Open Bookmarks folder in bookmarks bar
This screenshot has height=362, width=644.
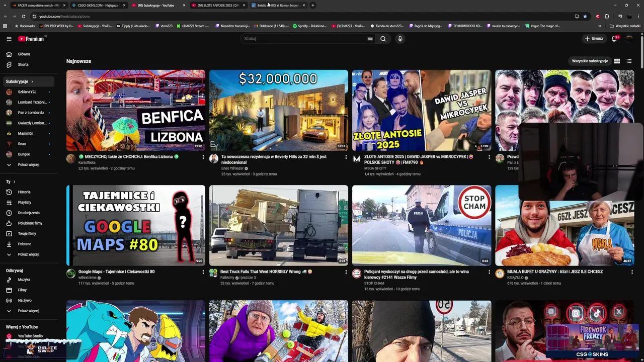pyautogui.click(x=25, y=26)
